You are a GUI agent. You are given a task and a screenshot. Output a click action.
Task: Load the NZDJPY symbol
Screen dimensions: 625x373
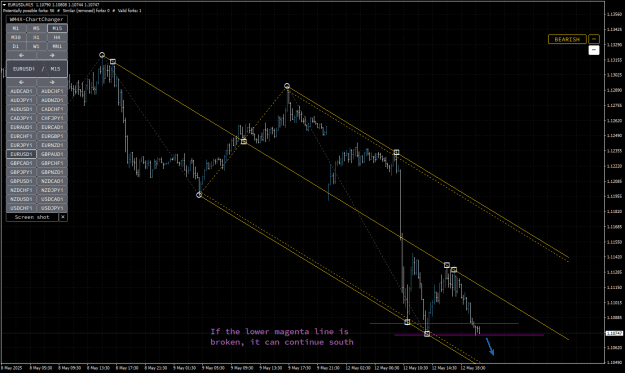[x=52, y=190]
